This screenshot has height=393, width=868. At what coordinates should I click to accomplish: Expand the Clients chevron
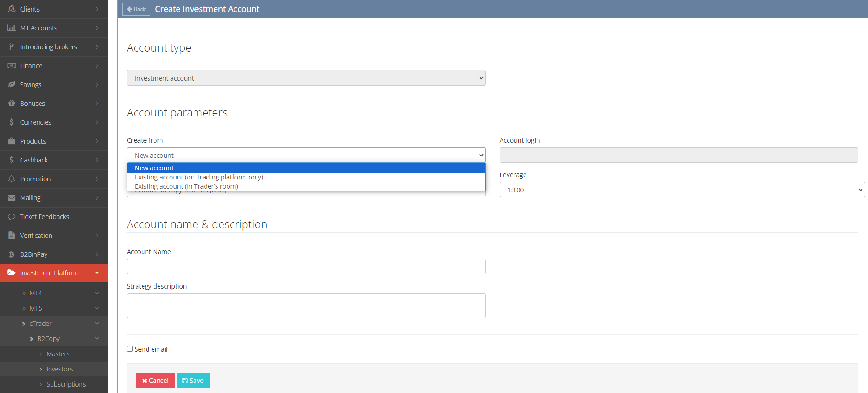click(97, 9)
